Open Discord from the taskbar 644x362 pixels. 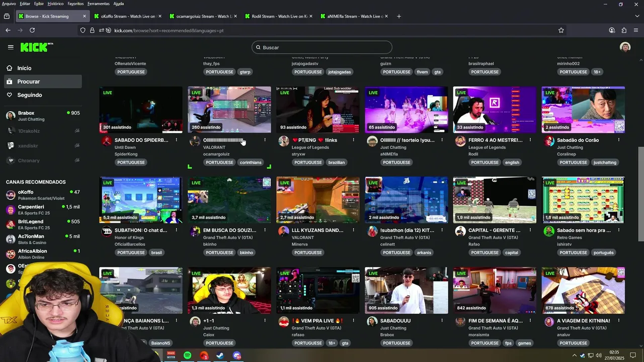237,355
